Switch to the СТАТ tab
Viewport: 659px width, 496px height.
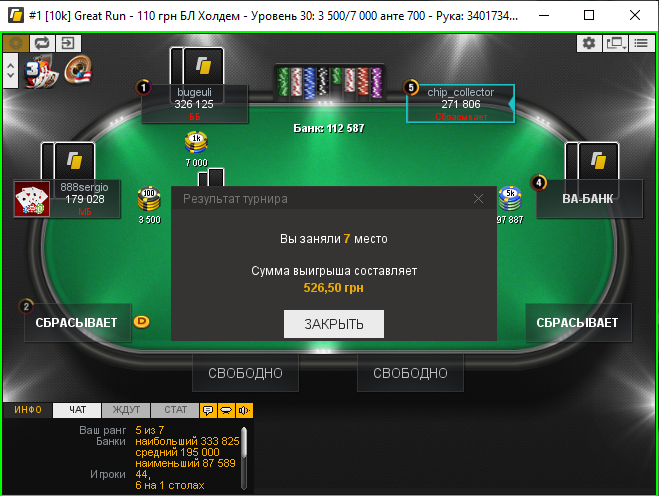click(175, 410)
